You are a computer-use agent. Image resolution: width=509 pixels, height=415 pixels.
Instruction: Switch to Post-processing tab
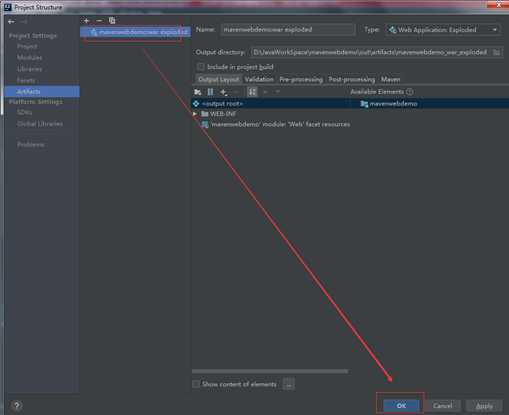[x=352, y=79]
